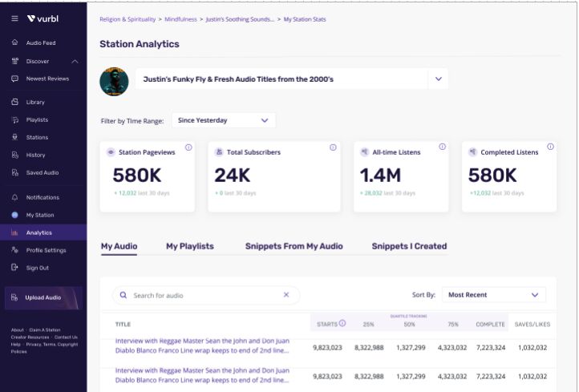Viewport: 579px width, 392px height.
Task: Select the My Audio tab
Action: [119, 247]
